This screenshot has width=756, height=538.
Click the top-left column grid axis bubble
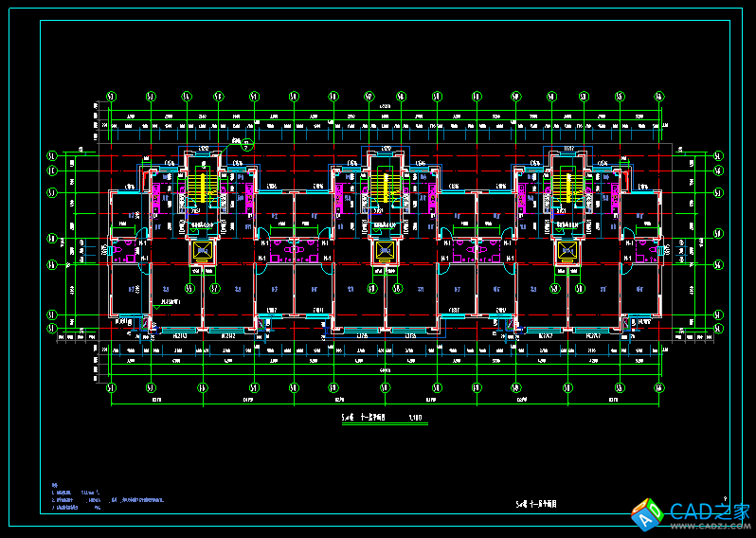[x=112, y=96]
